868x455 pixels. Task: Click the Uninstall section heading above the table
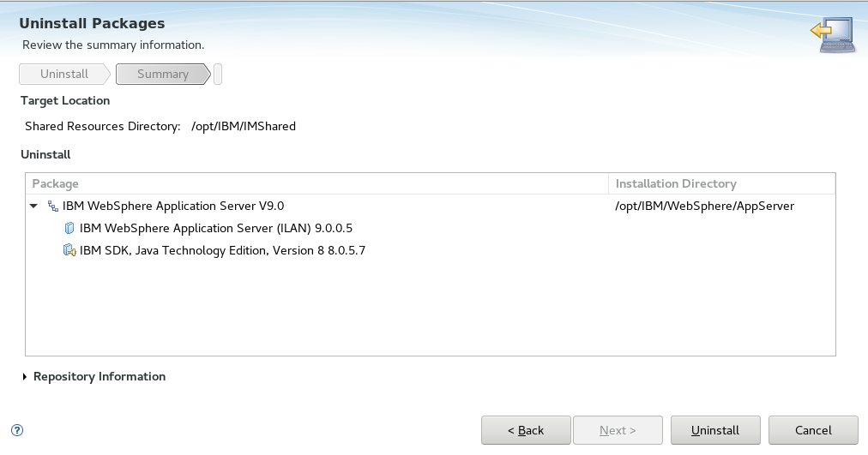pyautogui.click(x=45, y=154)
